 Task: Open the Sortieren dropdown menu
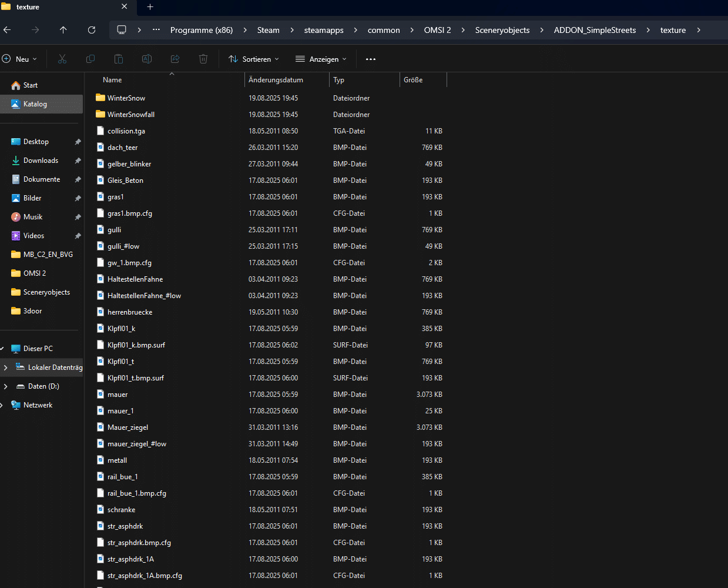point(253,59)
